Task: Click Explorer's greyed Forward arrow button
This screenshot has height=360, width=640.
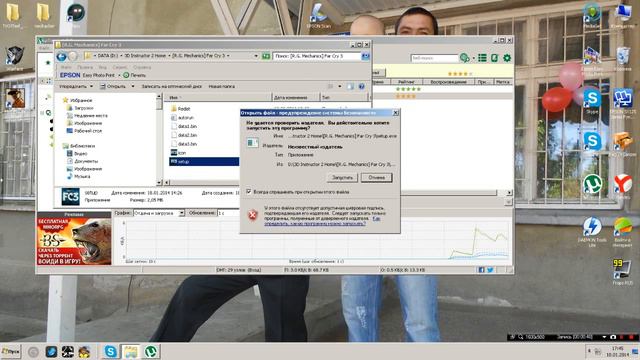Action: (73, 56)
